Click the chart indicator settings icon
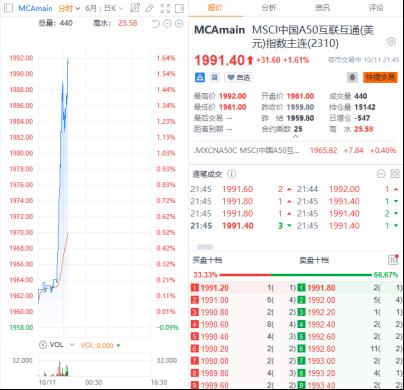 click(135, 8)
